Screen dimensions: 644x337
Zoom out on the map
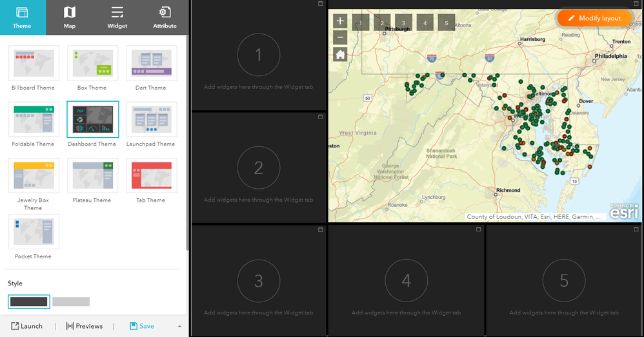[340, 38]
